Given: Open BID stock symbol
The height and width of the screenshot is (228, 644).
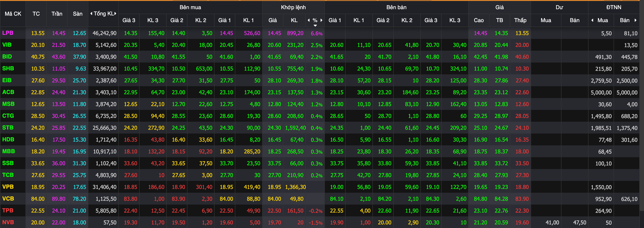Looking at the screenshot, I should pos(7,57).
